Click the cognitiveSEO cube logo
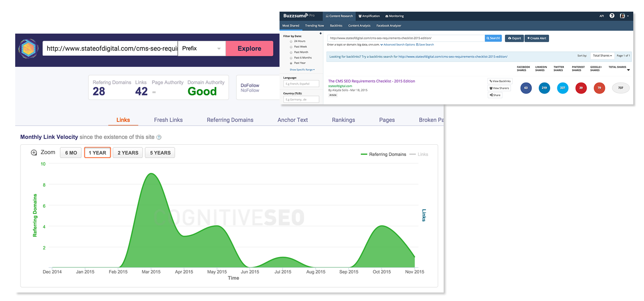 point(28,48)
